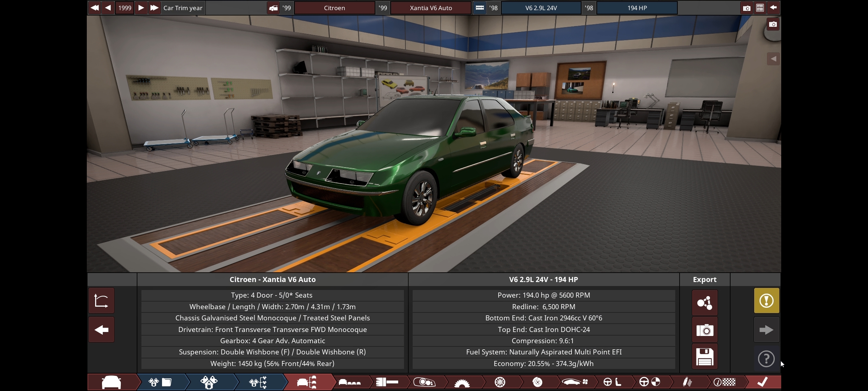Screen dimensions: 868x391
Task: Open the driving aids and safety tab
Action: 650,382
